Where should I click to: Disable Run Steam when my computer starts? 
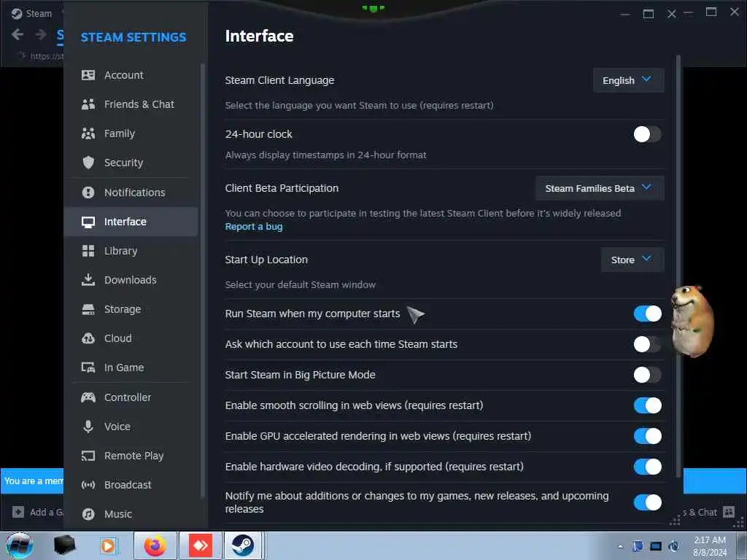(x=648, y=314)
